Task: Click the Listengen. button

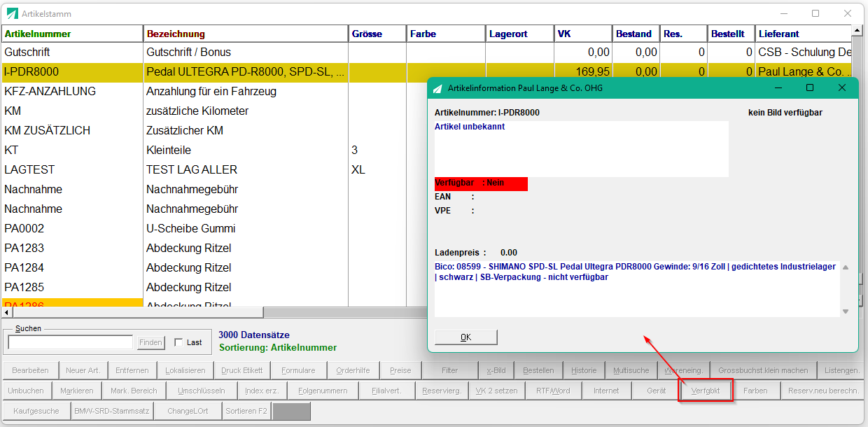Action: pos(841,370)
